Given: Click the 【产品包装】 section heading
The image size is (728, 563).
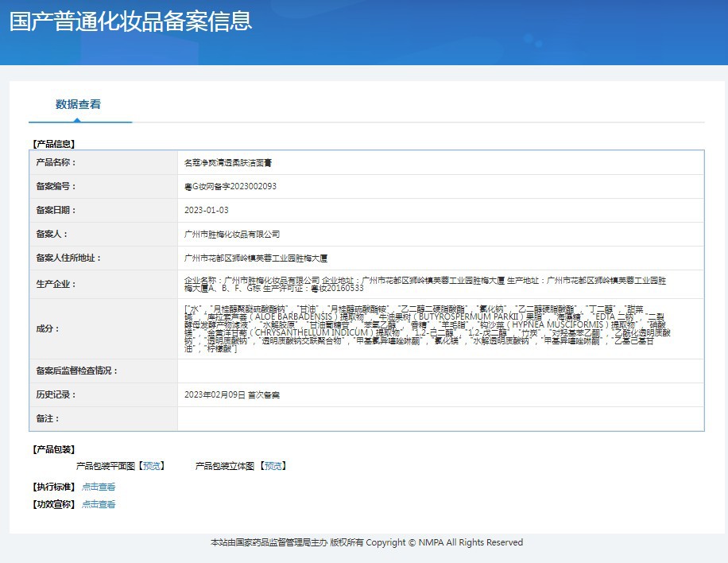Looking at the screenshot, I should click(53, 449).
